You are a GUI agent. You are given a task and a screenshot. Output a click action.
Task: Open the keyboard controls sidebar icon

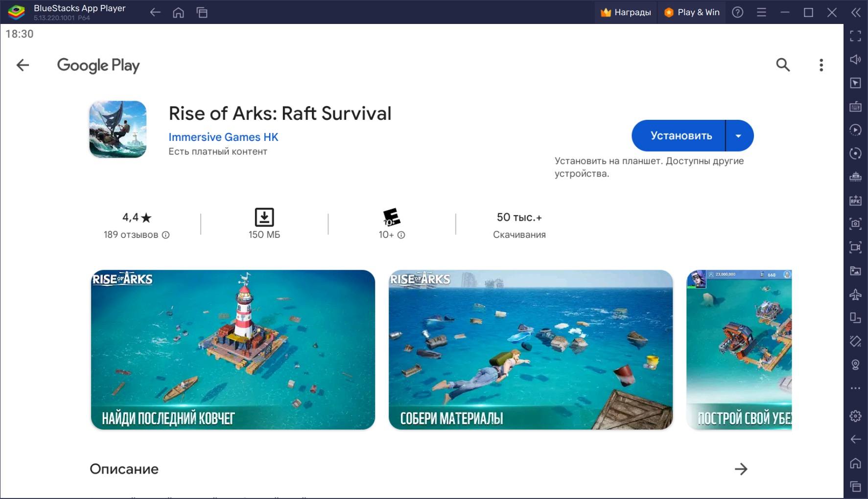coord(855,106)
